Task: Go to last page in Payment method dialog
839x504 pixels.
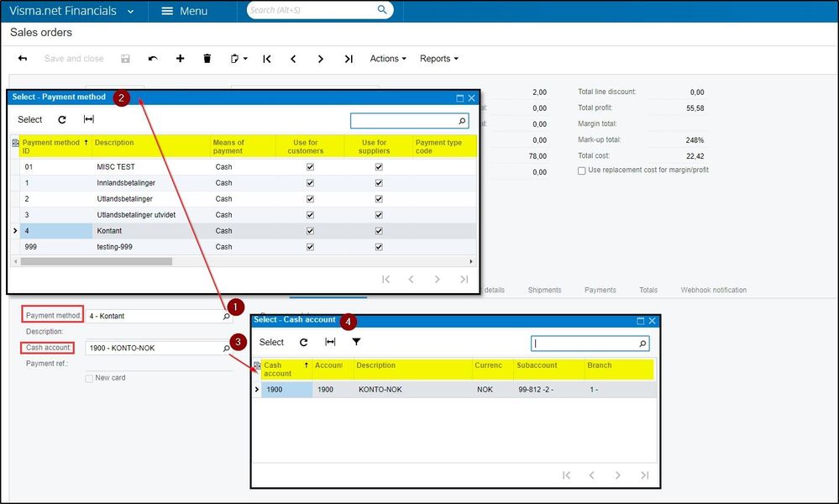Action: point(464,279)
